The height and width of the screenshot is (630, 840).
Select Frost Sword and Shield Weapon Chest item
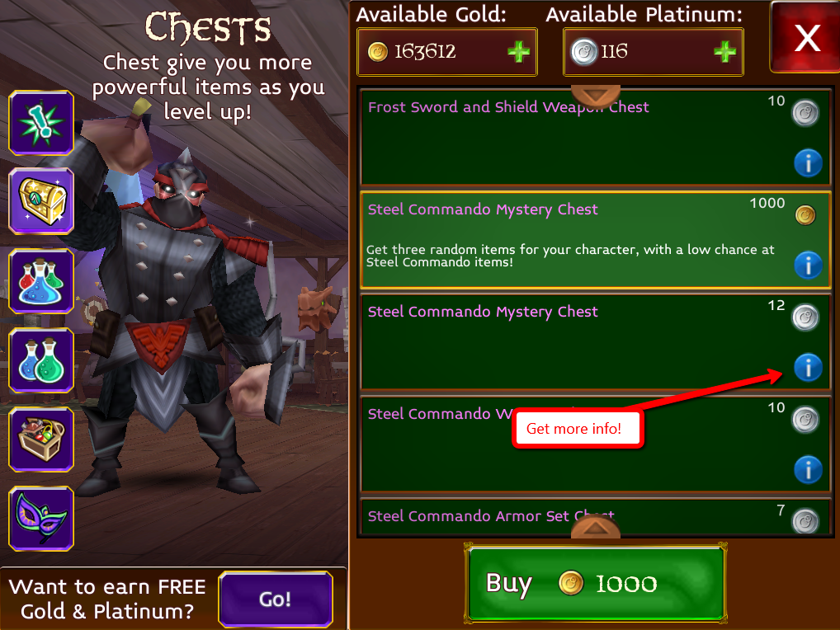596,137
